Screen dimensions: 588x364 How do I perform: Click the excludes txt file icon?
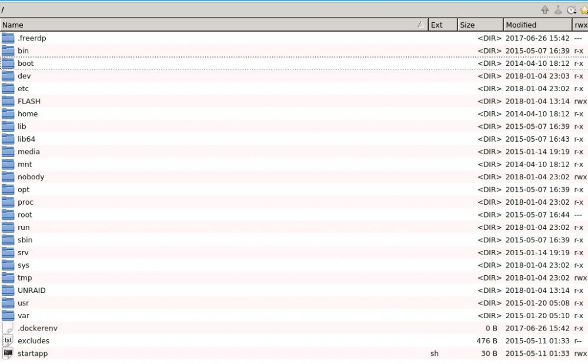click(x=8, y=340)
